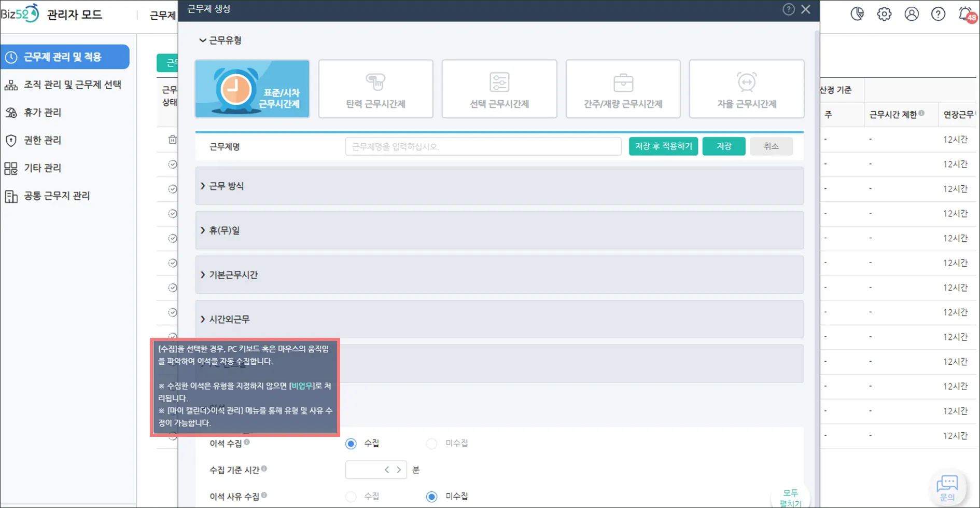This screenshot has width=980, height=508.
Task: Open 권한 관리 menu
Action: click(x=42, y=140)
